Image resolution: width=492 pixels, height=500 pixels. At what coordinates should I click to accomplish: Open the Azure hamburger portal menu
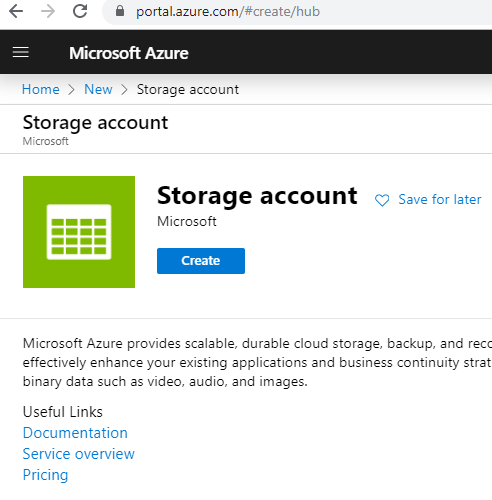click(x=21, y=52)
